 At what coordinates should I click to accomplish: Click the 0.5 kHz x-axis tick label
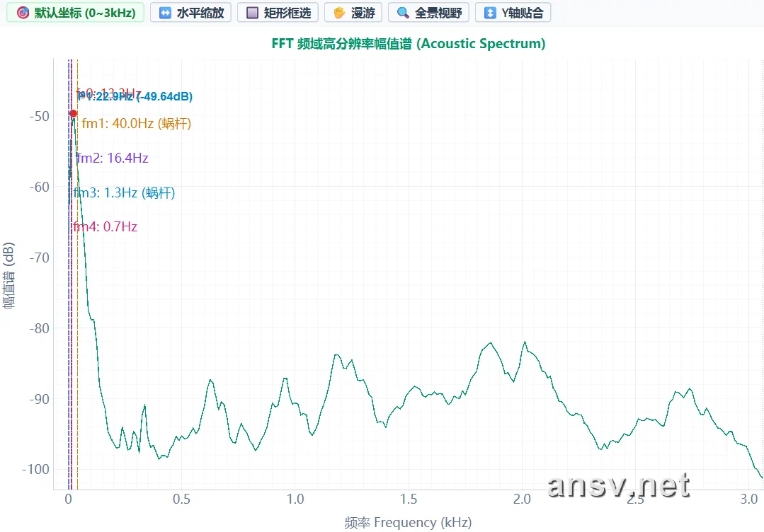(x=182, y=499)
